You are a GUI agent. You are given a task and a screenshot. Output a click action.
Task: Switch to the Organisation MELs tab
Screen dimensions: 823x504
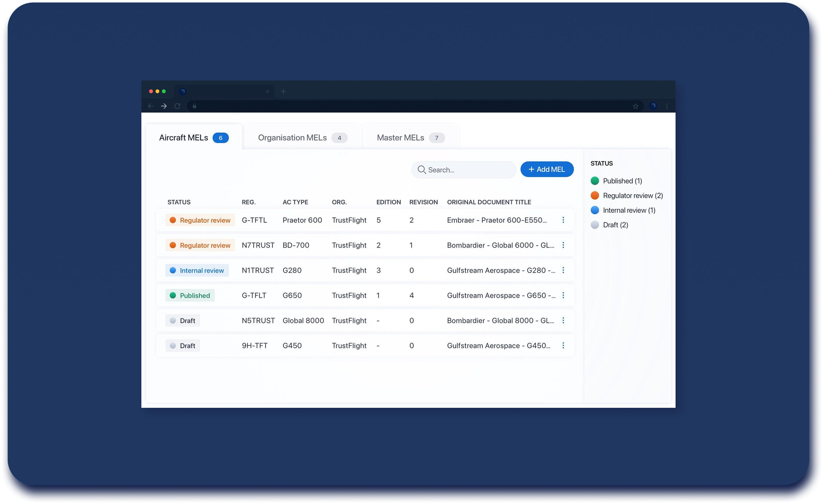click(303, 137)
